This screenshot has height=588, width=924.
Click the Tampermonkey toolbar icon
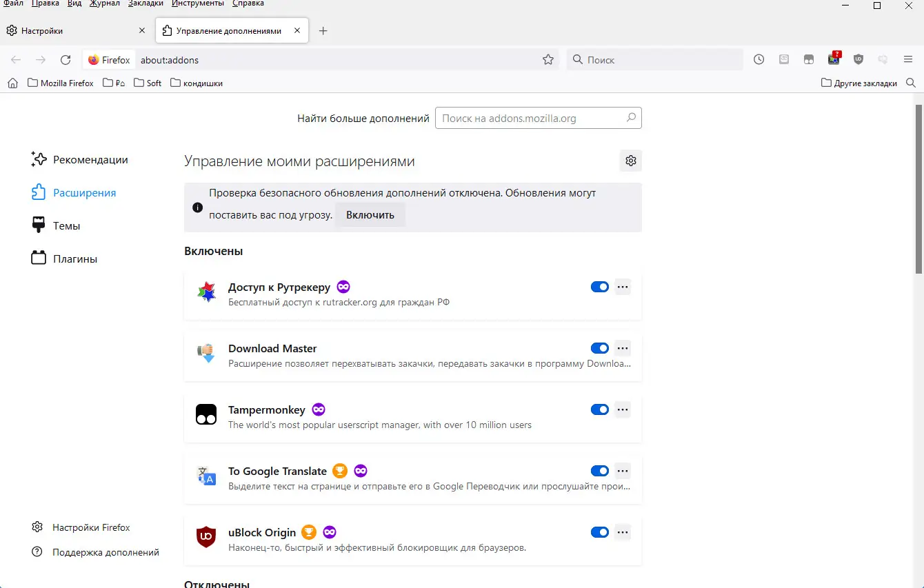coord(809,59)
